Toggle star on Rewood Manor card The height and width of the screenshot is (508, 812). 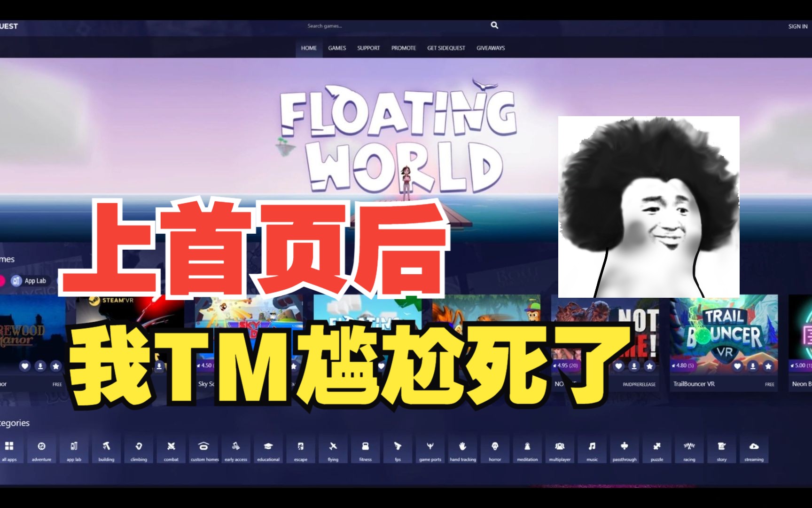[56, 365]
